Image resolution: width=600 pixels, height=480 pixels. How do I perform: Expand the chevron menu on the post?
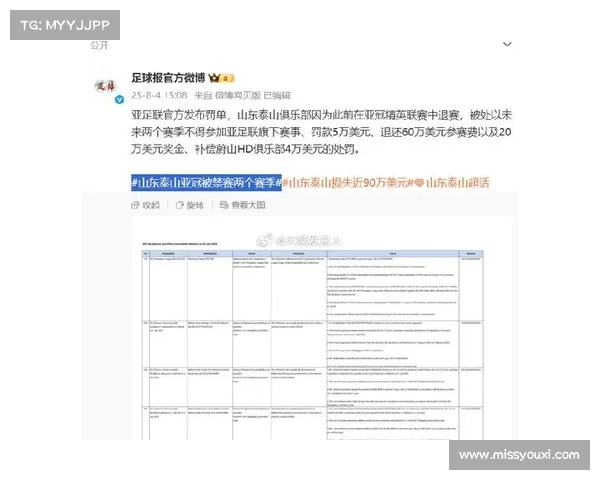[507, 44]
